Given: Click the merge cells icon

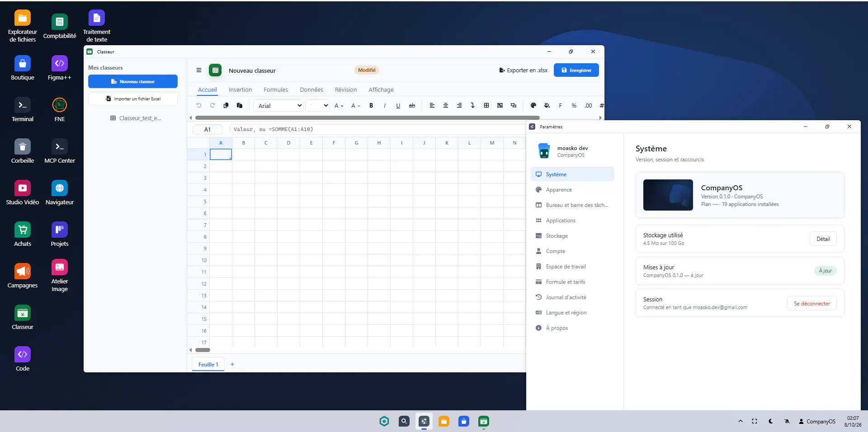Looking at the screenshot, I should point(500,105).
